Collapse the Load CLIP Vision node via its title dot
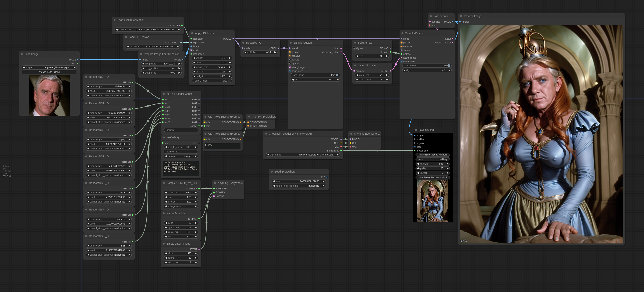This screenshot has height=292, width=644. tap(126, 37)
